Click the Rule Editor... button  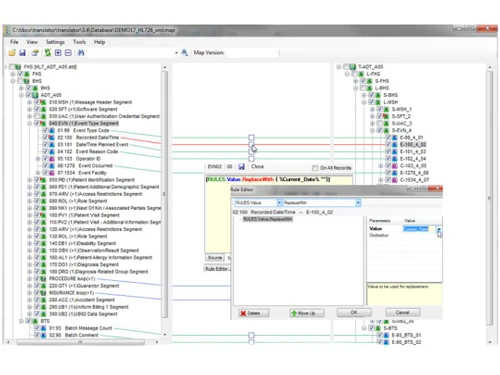217,269
